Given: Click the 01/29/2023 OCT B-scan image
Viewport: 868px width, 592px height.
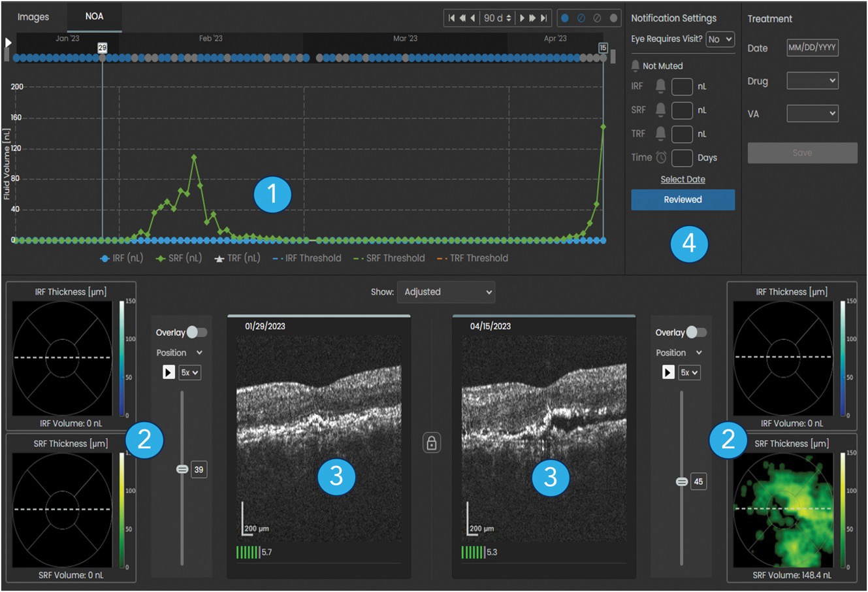Looking at the screenshot, I should point(319,438).
